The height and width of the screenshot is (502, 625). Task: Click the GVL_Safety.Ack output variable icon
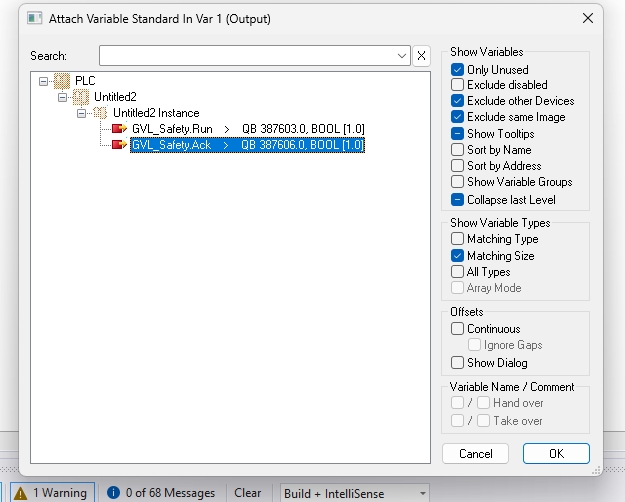click(119, 144)
